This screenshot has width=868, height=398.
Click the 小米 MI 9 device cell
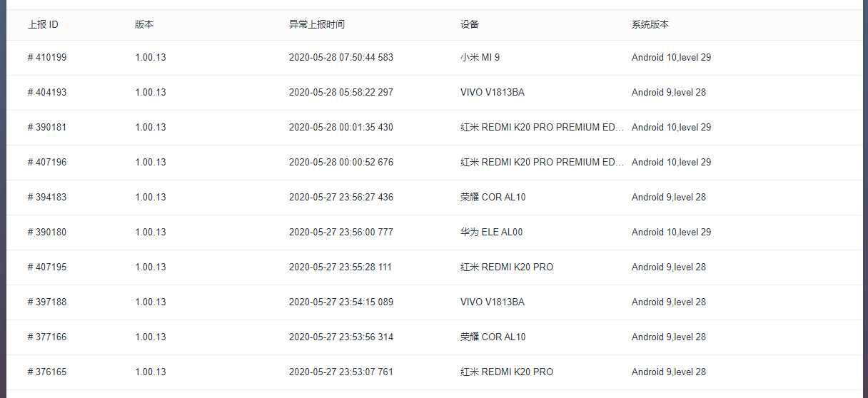point(480,57)
